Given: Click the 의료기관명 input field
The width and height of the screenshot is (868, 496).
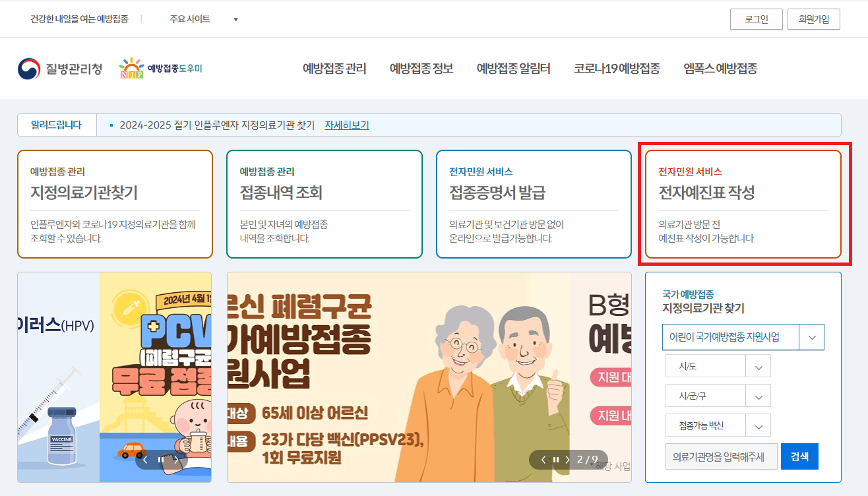Looking at the screenshot, I should [720, 456].
